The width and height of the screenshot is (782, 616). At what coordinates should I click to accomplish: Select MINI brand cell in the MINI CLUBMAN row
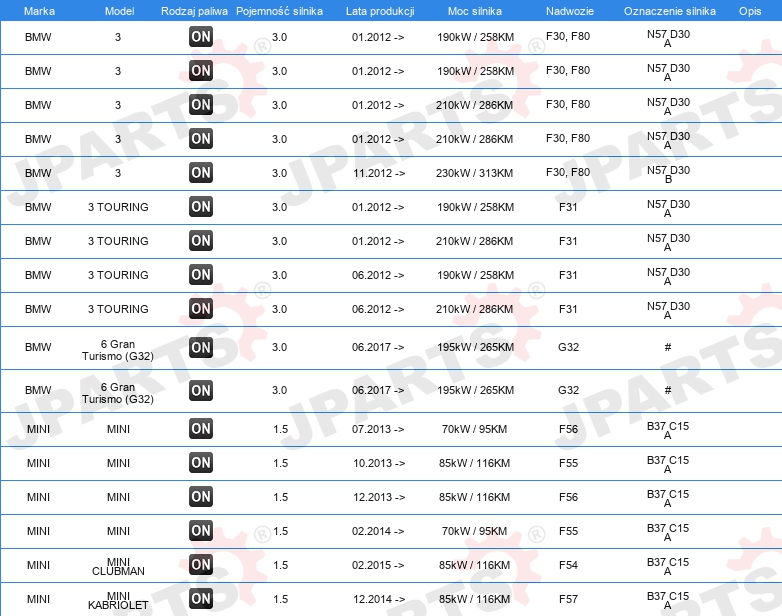pos(38,565)
